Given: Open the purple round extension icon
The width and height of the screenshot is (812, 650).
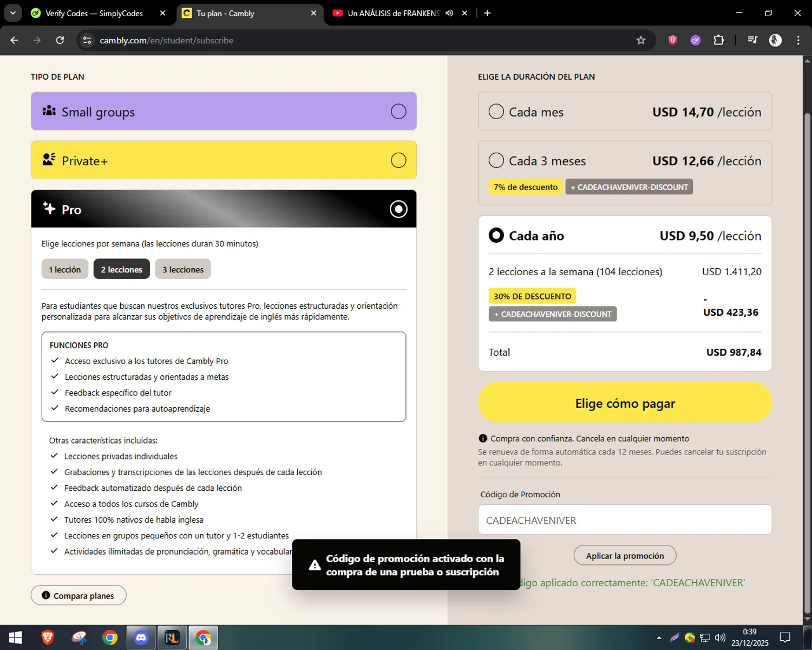Looking at the screenshot, I should click(x=696, y=40).
